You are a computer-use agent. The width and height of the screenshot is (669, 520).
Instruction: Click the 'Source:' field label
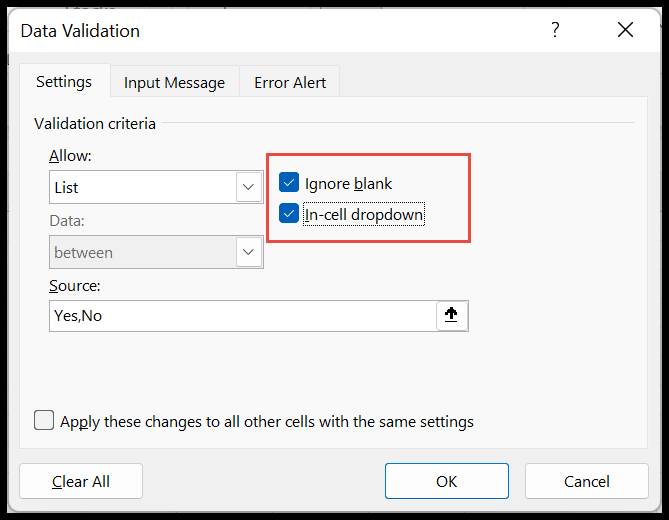tap(75, 286)
